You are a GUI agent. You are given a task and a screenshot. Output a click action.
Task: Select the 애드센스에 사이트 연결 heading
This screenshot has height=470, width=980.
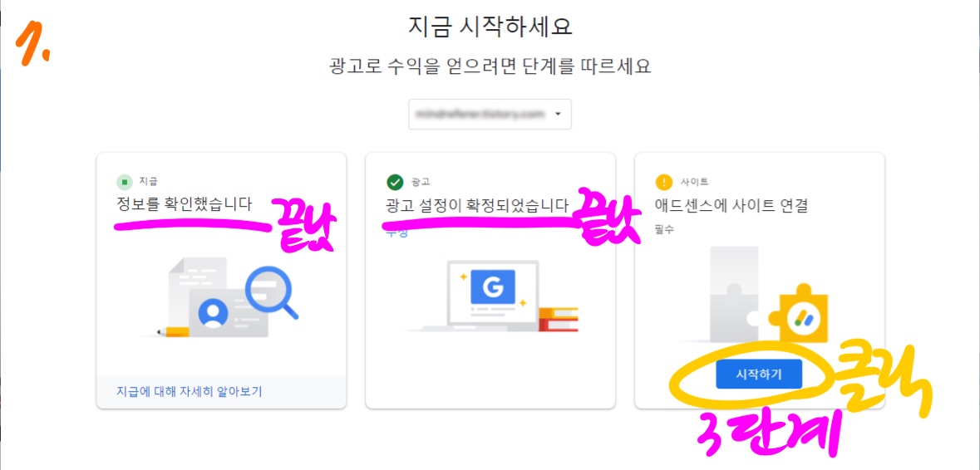(731, 205)
